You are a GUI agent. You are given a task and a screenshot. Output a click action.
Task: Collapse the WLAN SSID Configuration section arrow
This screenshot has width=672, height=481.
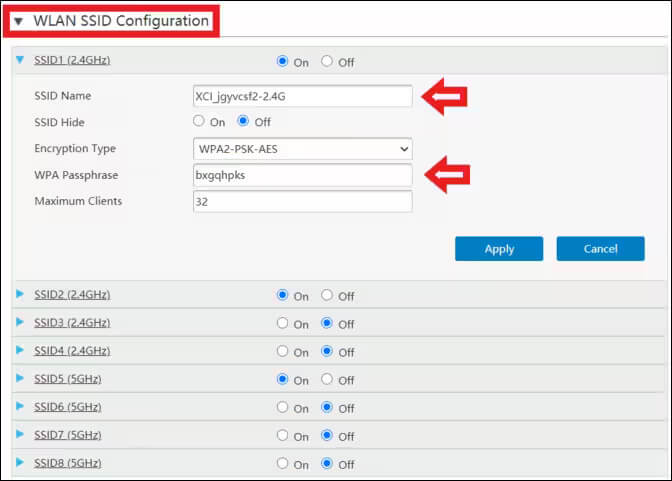18,21
